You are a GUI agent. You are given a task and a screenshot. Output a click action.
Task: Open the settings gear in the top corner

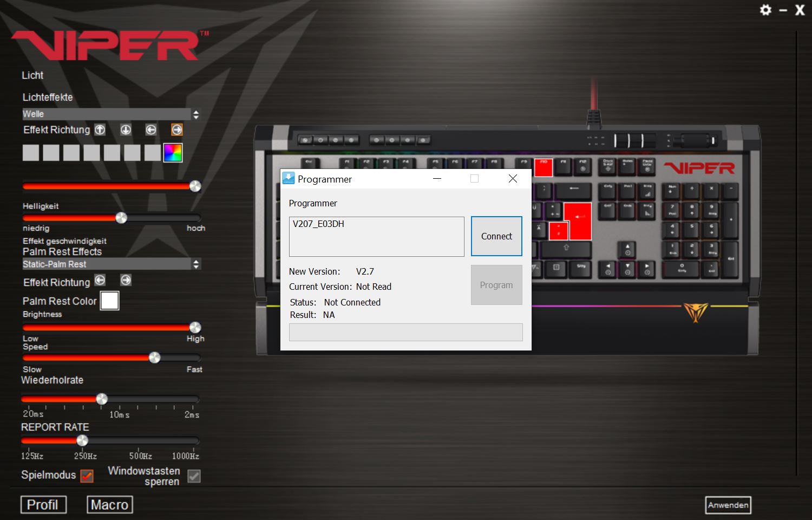pyautogui.click(x=766, y=10)
